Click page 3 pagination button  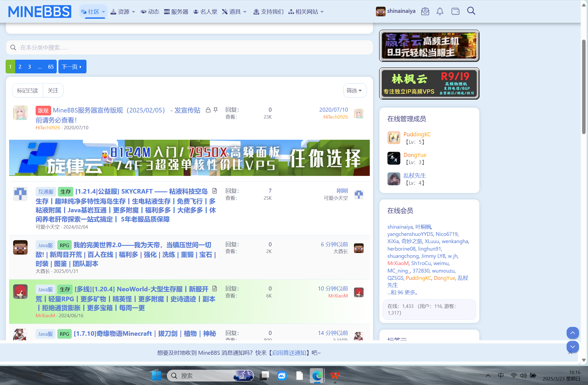point(29,67)
